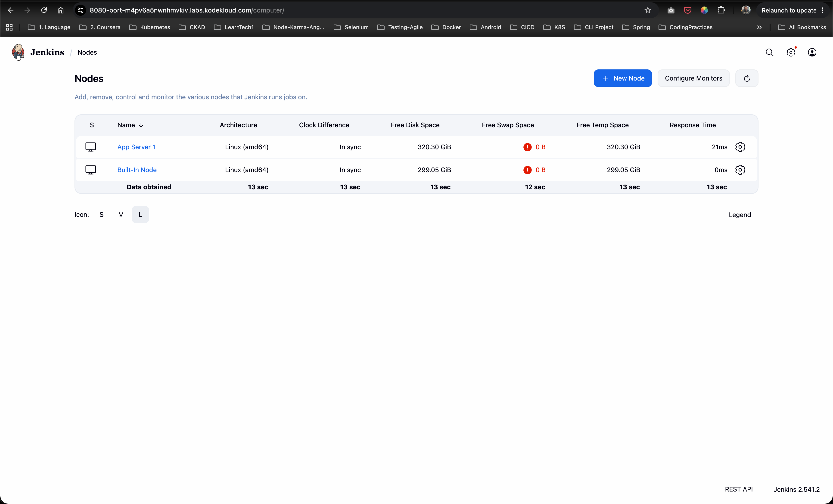Image resolution: width=833 pixels, height=504 pixels.
Task: Open the REST API link
Action: tap(739, 489)
